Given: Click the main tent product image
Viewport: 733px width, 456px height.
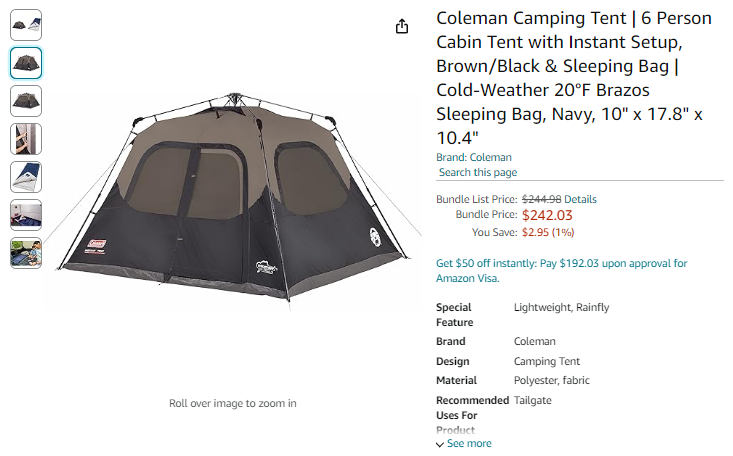Looking at the screenshot, I should (233, 196).
